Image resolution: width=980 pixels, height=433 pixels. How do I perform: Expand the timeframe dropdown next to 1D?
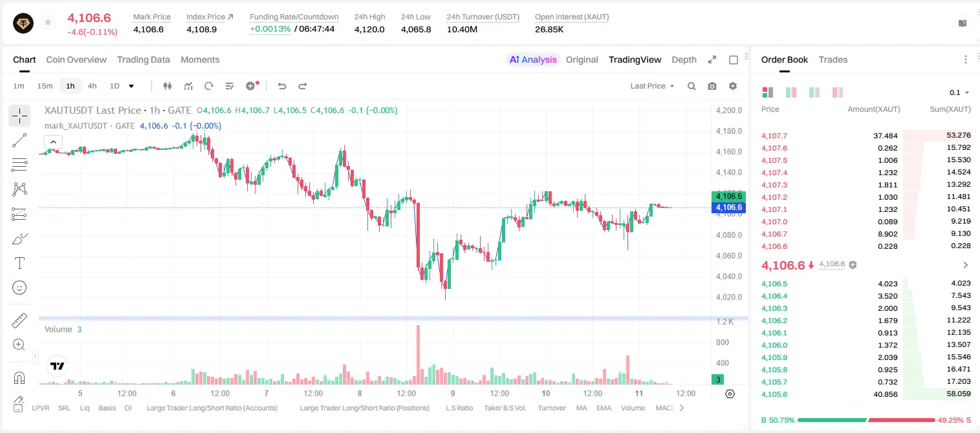131,86
